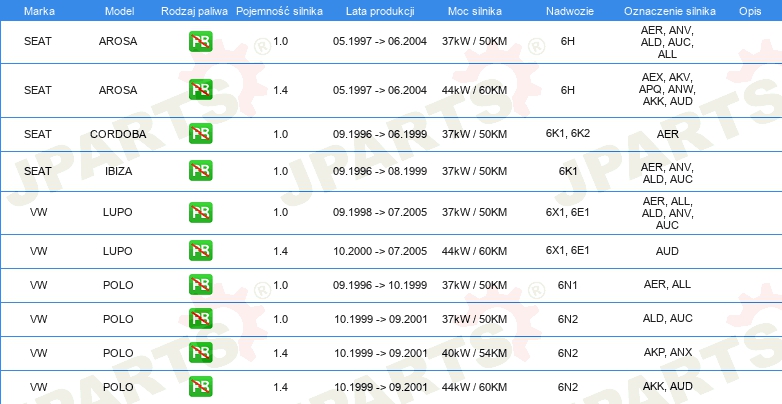
Task: Select engine codes AKP, ANX
Action: tap(668, 352)
